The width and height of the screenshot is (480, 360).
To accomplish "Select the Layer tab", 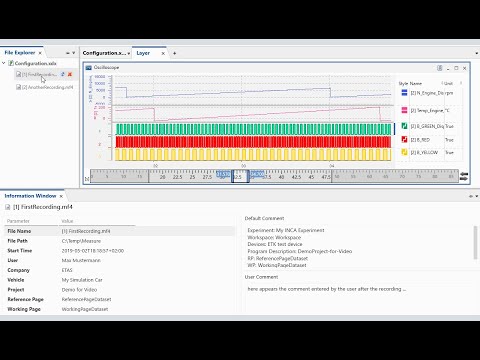I will (143, 53).
